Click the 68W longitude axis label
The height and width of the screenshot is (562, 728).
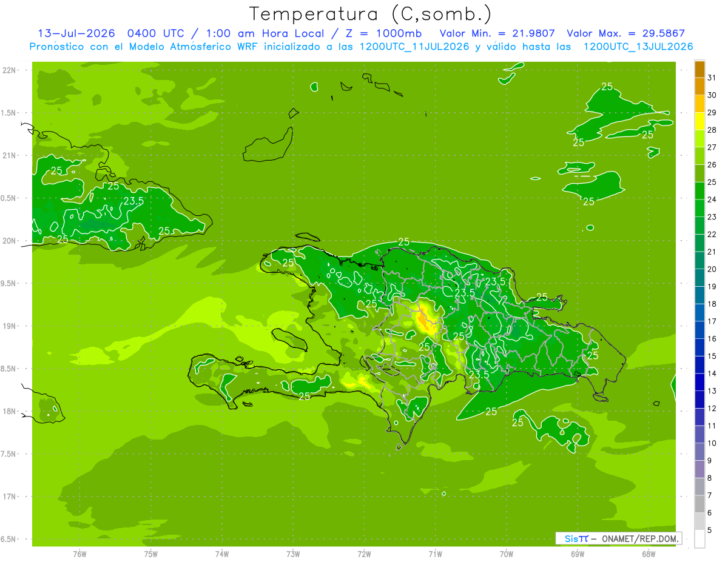(x=649, y=554)
